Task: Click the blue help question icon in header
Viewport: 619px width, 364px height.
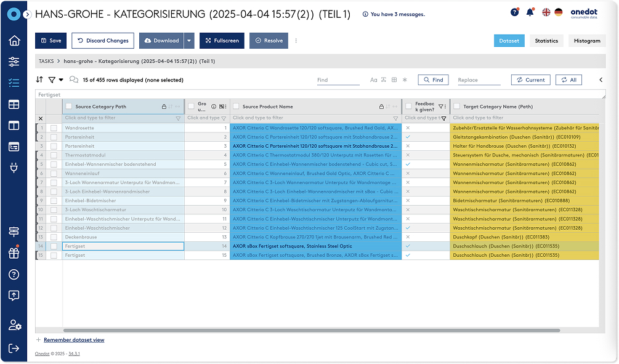Action: pyautogui.click(x=514, y=12)
